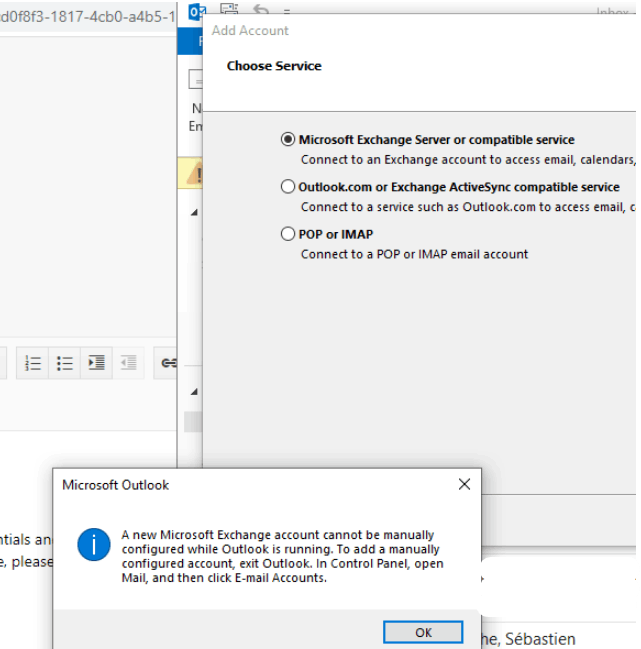Close the Microsoft Outlook message dialog
641x649 pixels.
pos(464,484)
